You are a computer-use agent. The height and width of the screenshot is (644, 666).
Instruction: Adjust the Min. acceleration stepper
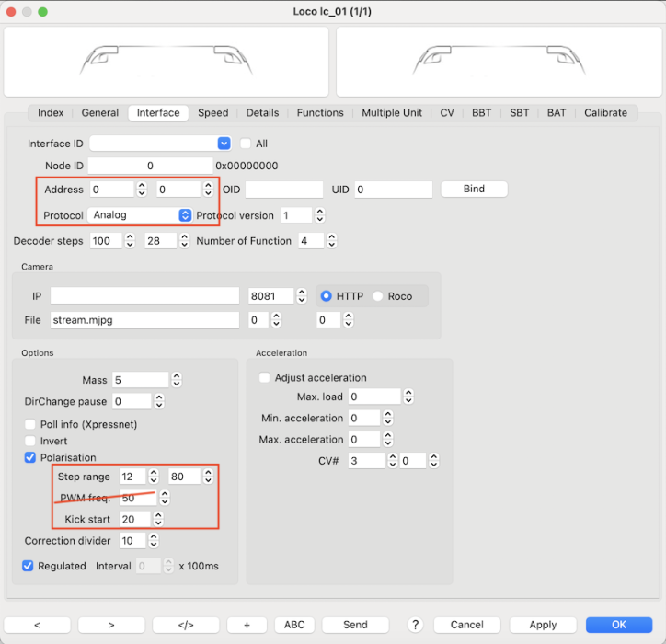388,418
